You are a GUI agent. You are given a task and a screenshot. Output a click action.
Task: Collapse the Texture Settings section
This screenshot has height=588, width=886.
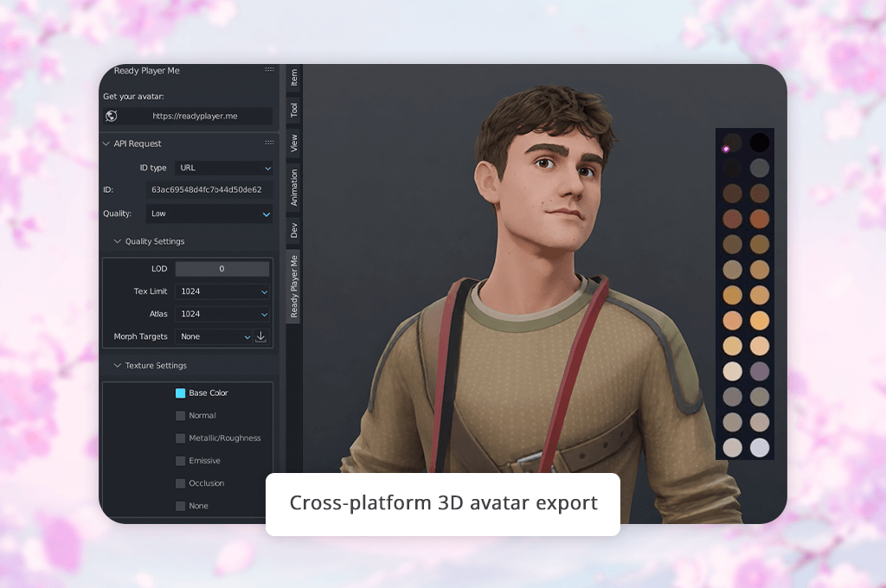coord(117,366)
